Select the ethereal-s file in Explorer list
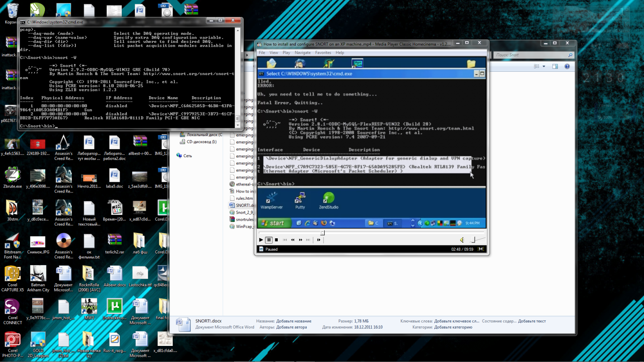This screenshot has width=644, height=362. click(x=241, y=184)
